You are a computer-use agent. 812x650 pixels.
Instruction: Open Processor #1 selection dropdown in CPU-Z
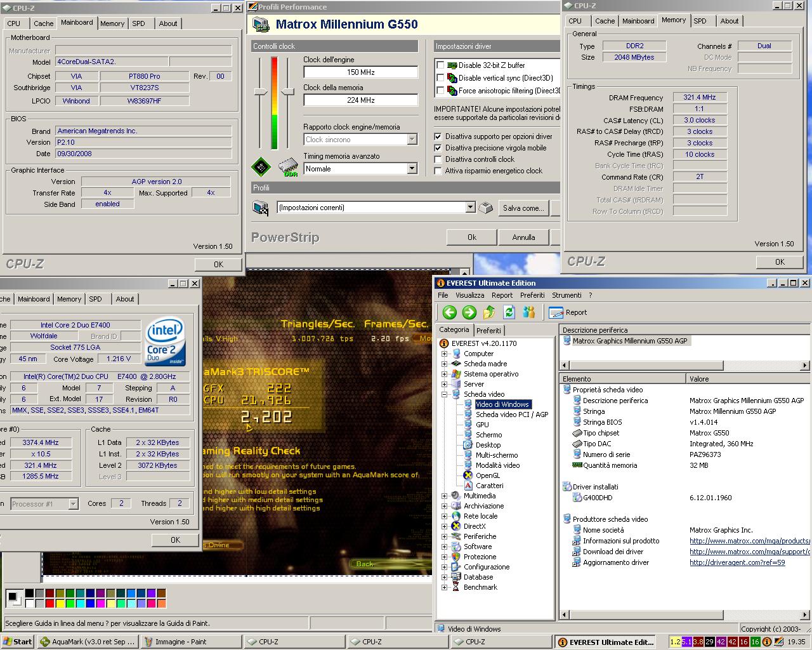click(73, 504)
